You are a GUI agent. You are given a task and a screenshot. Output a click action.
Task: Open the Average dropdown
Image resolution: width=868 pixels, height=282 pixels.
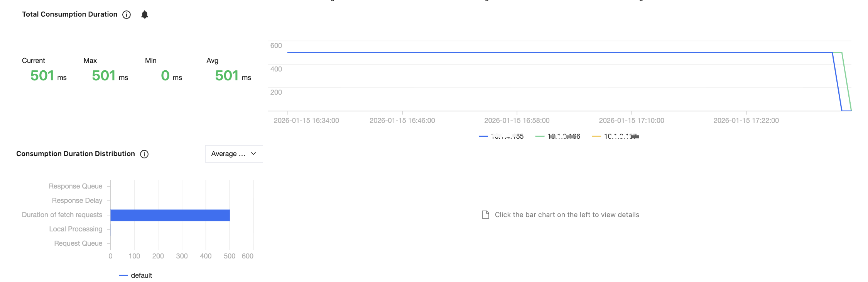coord(228,154)
